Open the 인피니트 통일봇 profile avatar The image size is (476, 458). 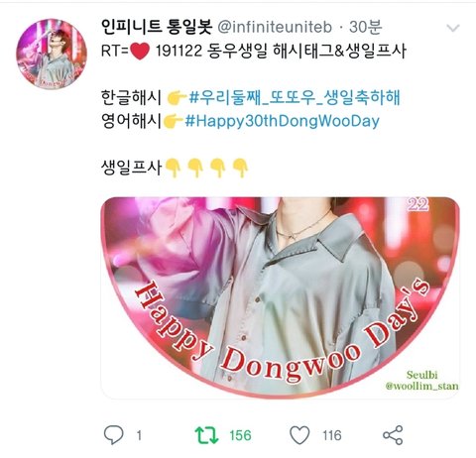(52, 54)
